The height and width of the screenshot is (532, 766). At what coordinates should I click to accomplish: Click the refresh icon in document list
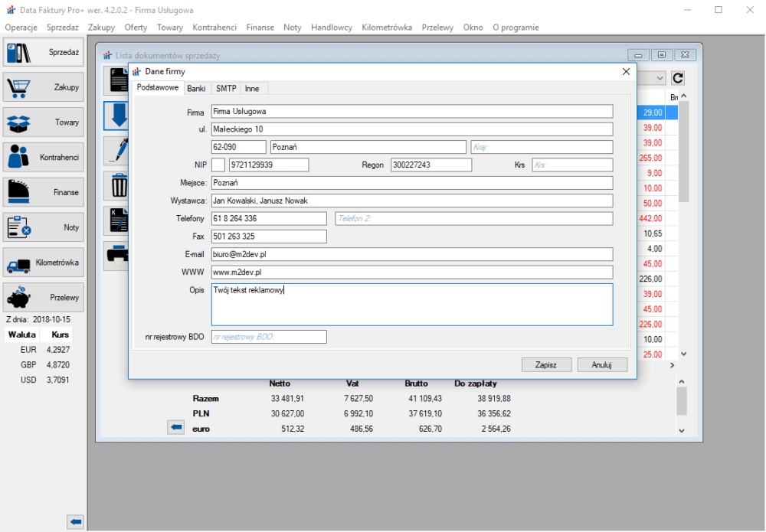tap(677, 78)
